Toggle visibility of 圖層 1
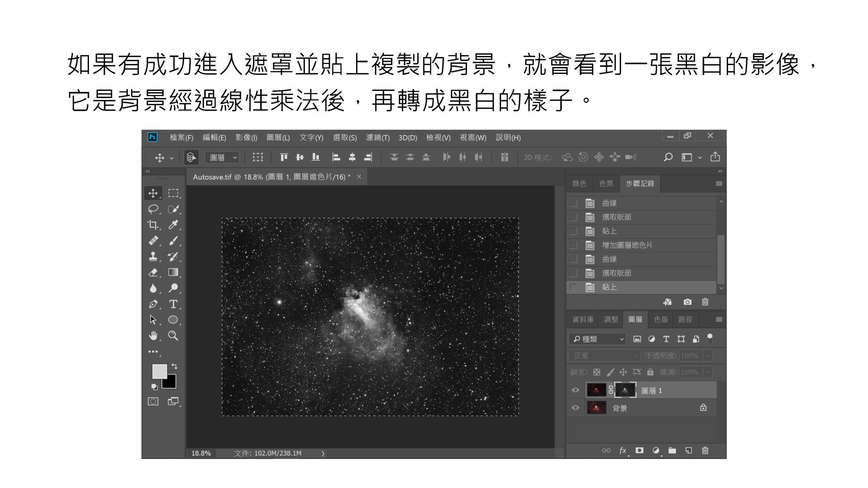 [x=575, y=390]
